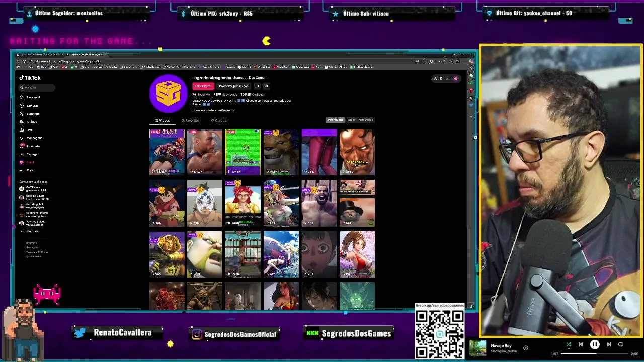644x362 pixels.
Task: Open the Seguindo sidebar item
Action: tap(30, 114)
